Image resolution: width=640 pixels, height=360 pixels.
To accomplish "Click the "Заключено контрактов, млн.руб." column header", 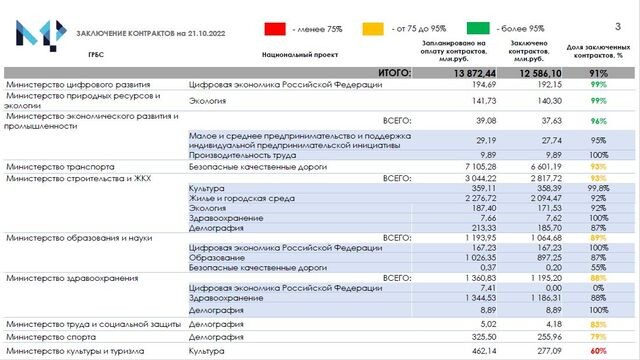I will click(529, 51).
